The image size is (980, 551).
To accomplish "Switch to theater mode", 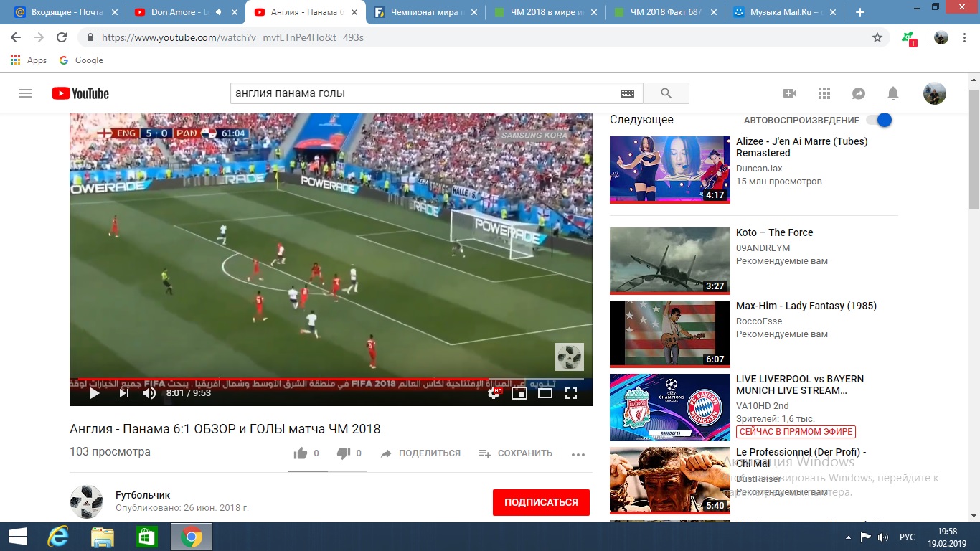I will click(x=545, y=393).
